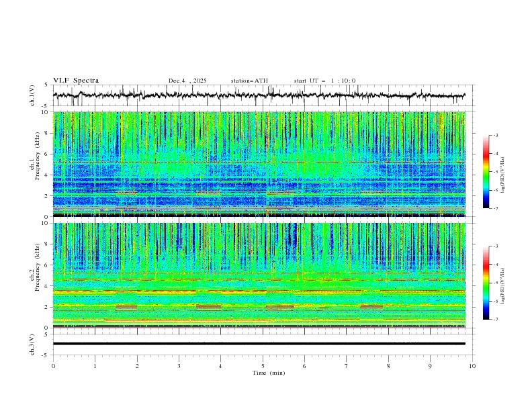Click the ch.2 color scale bar
Viewport: 532px width, 411px height.
(486, 283)
